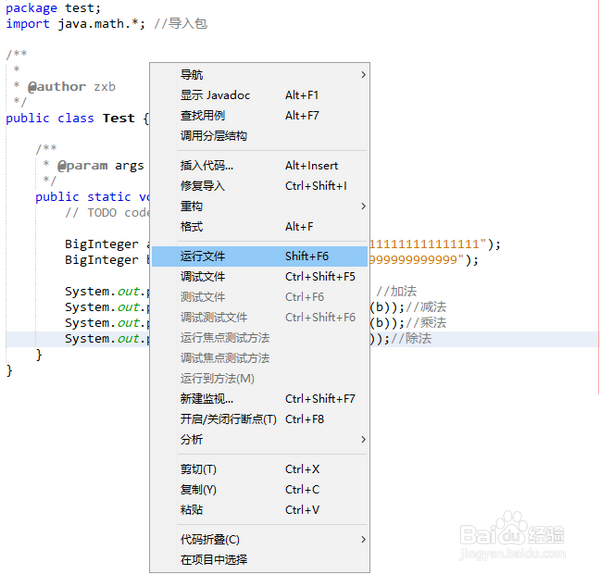The width and height of the screenshot is (600, 575).
Task: Click the 导航 submenu arrow
Action: 363,75
